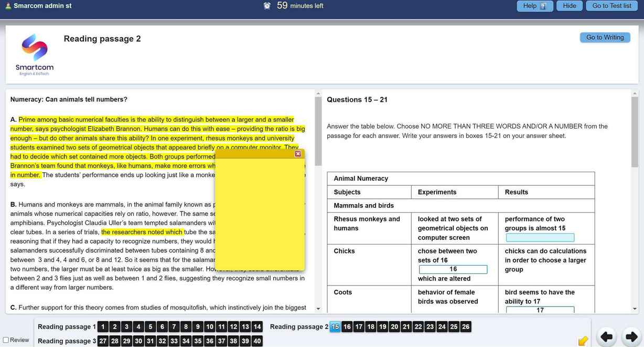
Task: Click the empty answer box for question 15
Action: [x=540, y=237]
